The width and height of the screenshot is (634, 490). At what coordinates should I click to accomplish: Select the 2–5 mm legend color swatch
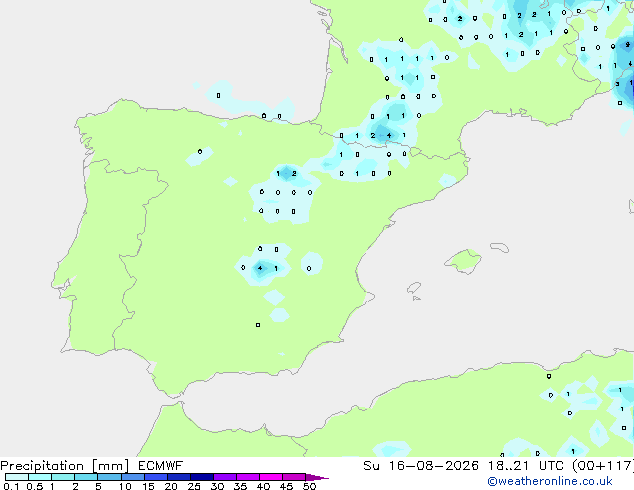(86, 477)
